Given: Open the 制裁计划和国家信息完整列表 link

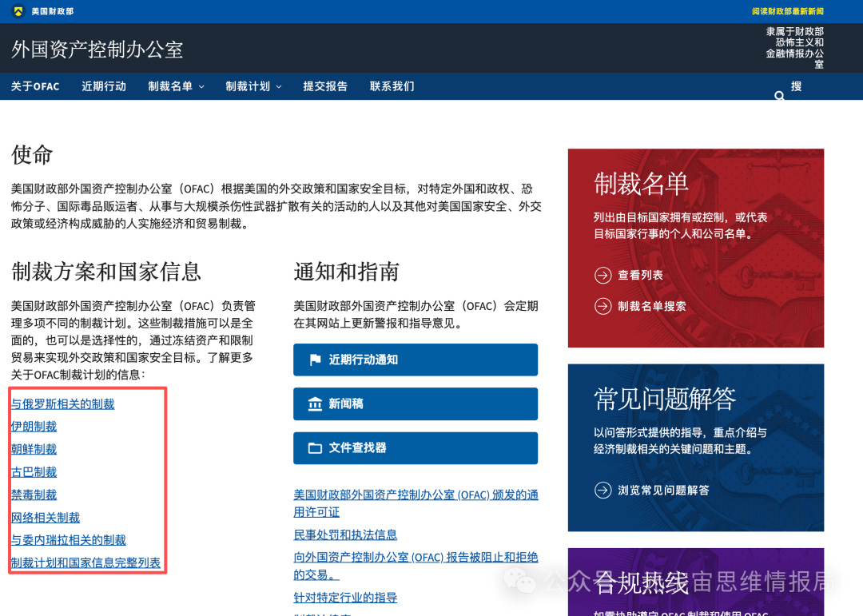Looking at the screenshot, I should click(x=86, y=562).
